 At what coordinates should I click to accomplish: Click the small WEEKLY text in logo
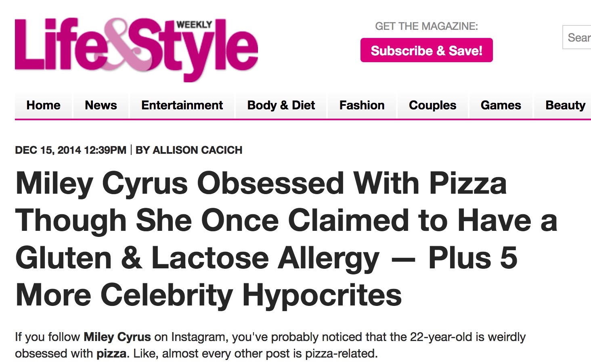click(x=194, y=25)
